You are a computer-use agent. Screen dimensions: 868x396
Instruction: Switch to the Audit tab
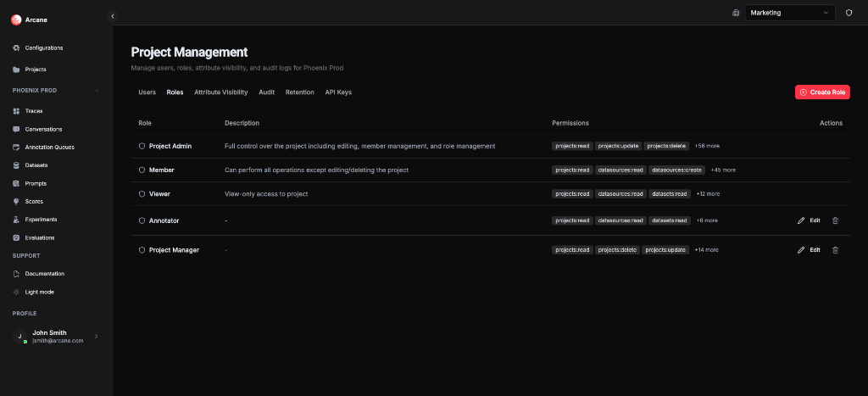(267, 92)
